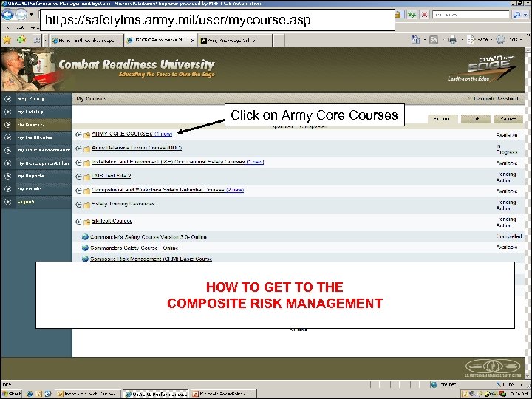This screenshot has height=399, width=532.
Task: Expand the Skillsoft Courses arrow
Action: 78,222
